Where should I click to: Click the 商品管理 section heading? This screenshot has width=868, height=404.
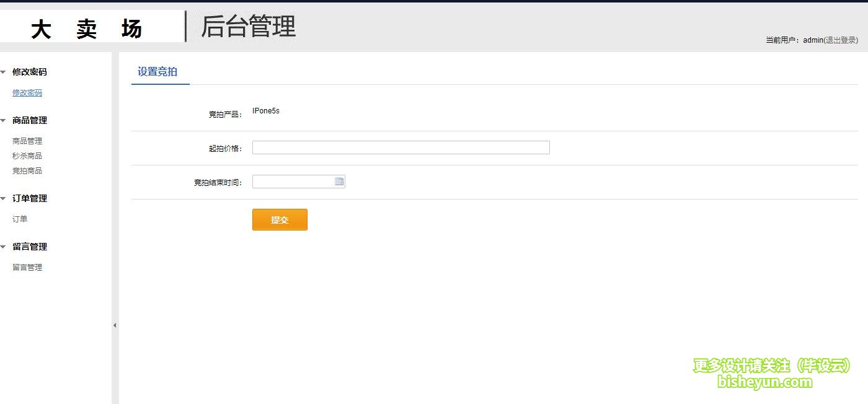(30, 120)
